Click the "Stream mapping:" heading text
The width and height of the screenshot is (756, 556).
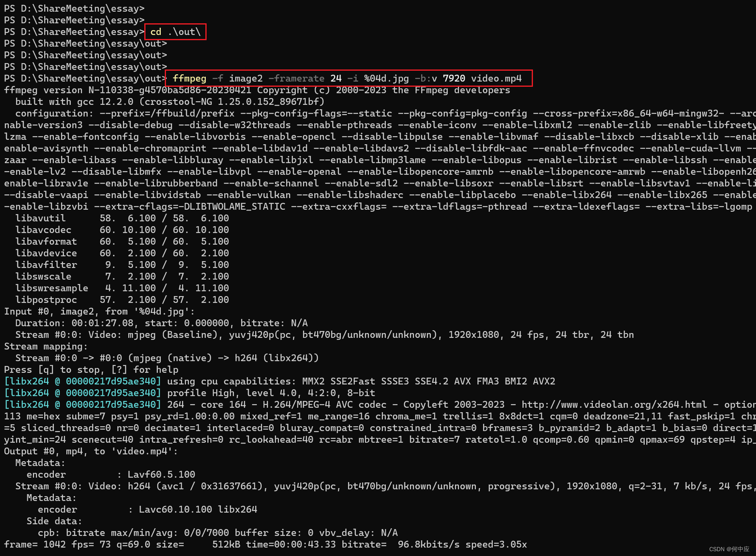(x=45, y=346)
